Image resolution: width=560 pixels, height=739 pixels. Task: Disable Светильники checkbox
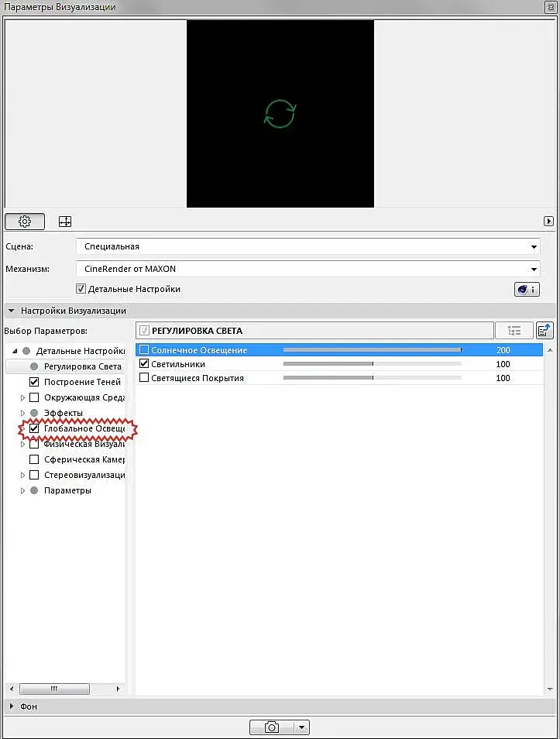[144, 364]
